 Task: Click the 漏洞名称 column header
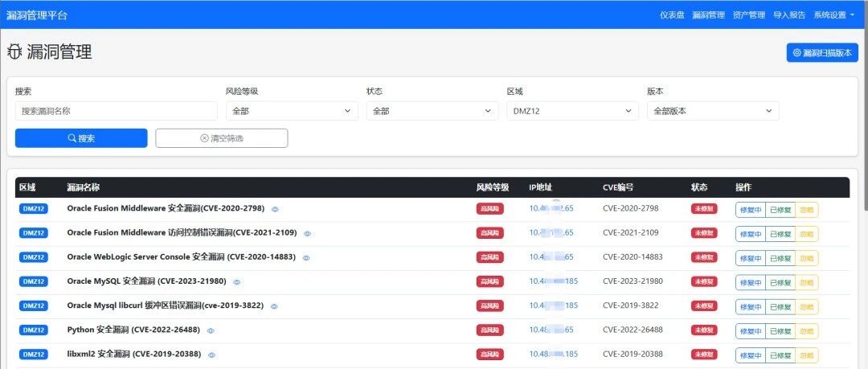[x=83, y=188]
